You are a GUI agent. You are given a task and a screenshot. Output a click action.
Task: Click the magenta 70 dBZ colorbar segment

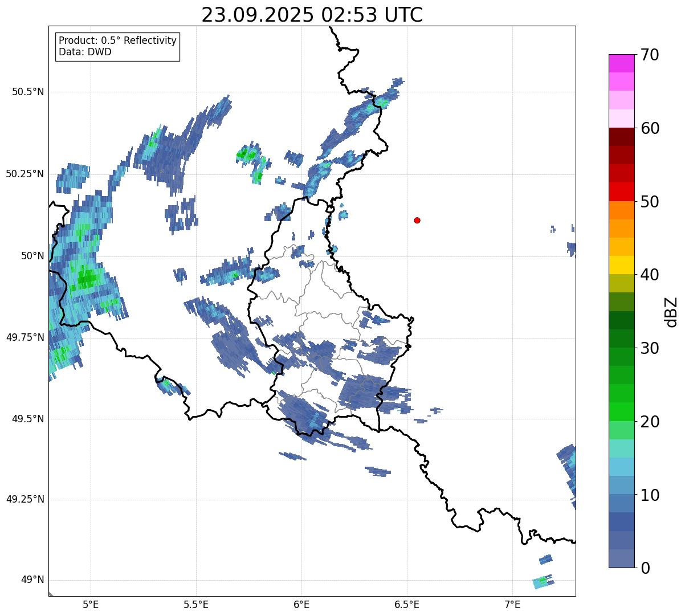point(621,63)
